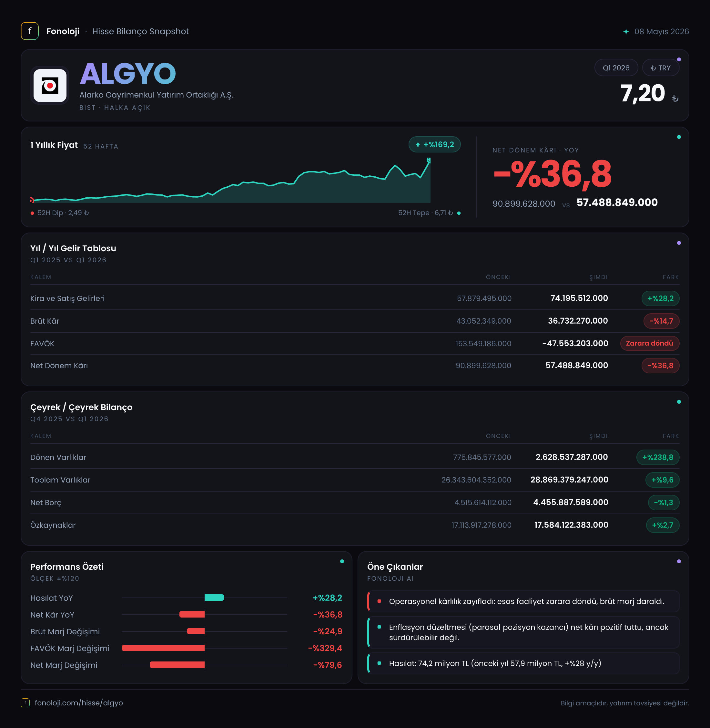The width and height of the screenshot is (710, 728).
Task: Click the small Fonoloji icon in footer
Action: click(25, 702)
